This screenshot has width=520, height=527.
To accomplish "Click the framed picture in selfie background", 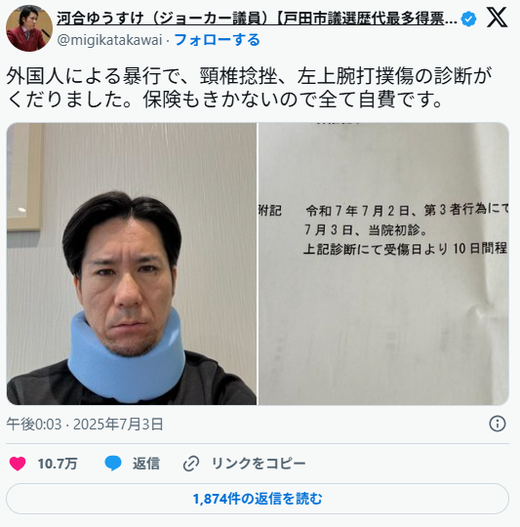I will [x=24, y=177].
